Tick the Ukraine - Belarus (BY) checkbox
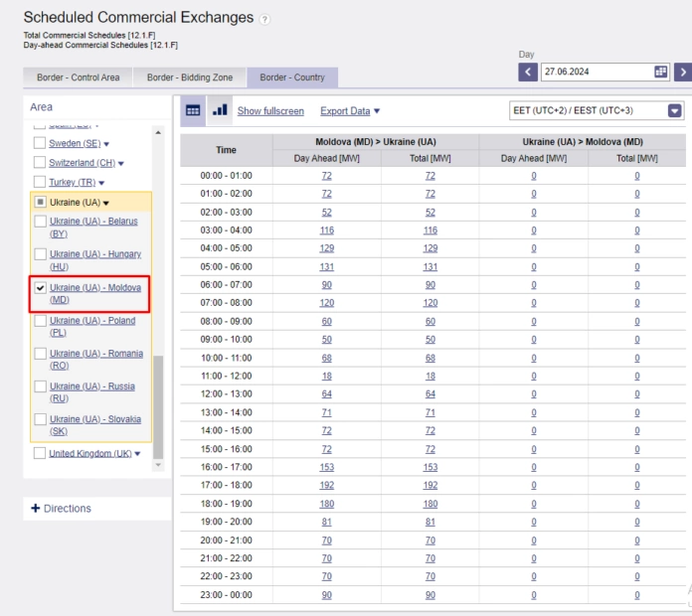Viewport: 692px width, 616px height. (x=40, y=221)
